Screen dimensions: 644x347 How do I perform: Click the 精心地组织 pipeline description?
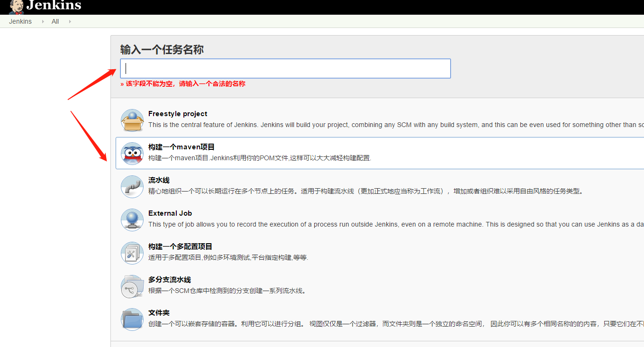366,191
